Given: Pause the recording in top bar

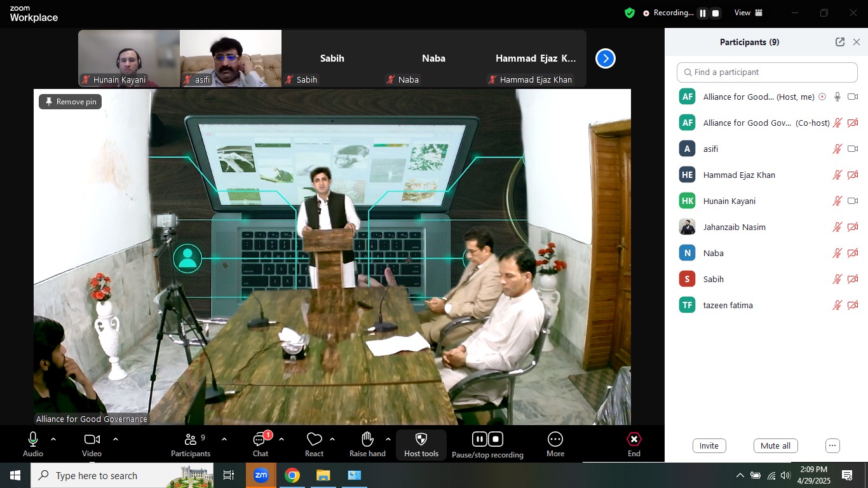Looking at the screenshot, I should 703,13.
